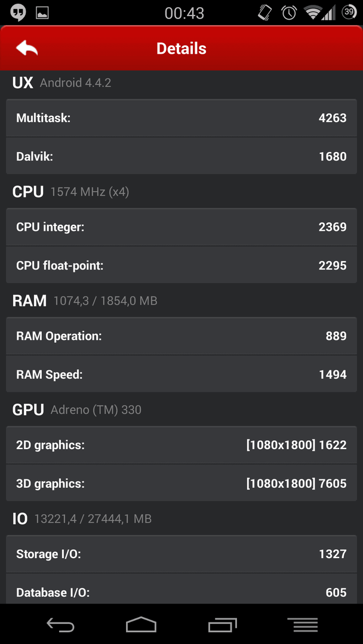Open the recent apps navigation button
The width and height of the screenshot is (363, 644).
pyautogui.click(x=223, y=625)
